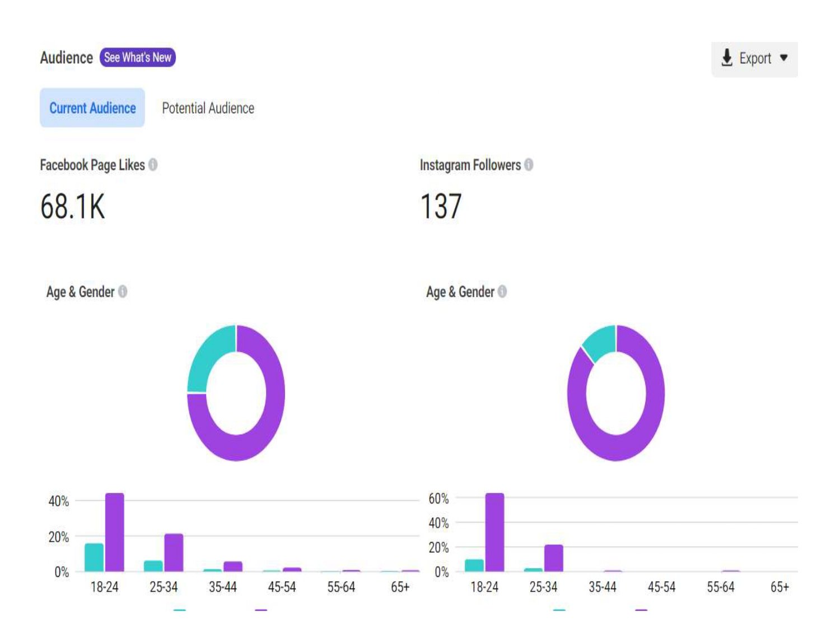Click the See What's New badge

point(138,57)
